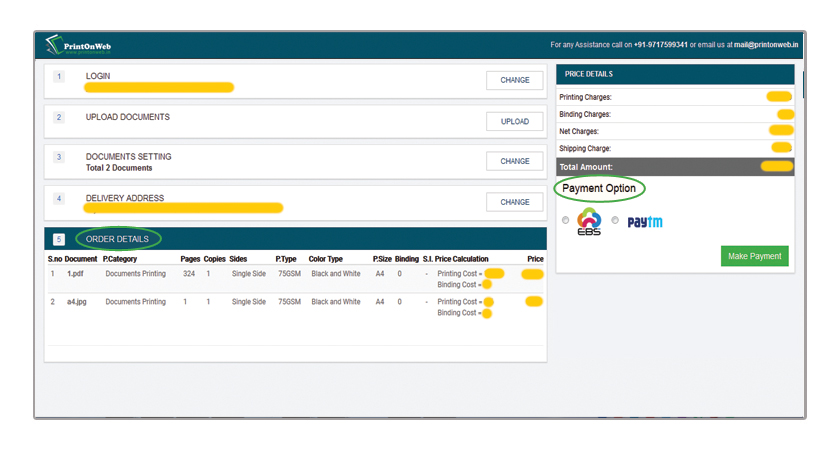Click the 'Printing Charges:' label
Viewport: 840px width, 450px height.
[585, 98]
